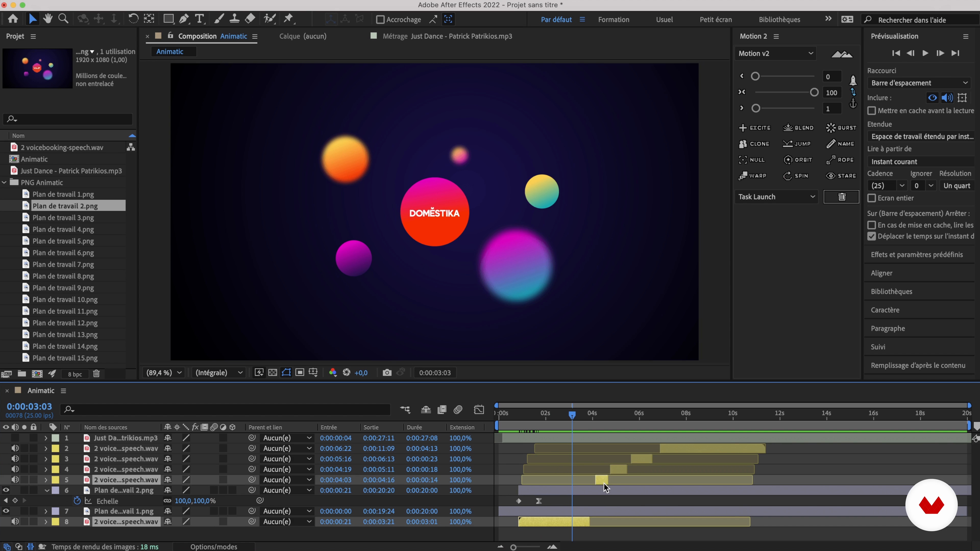980x551 pixels.
Task: Select the Puppet Pin tool
Action: pyautogui.click(x=289, y=19)
